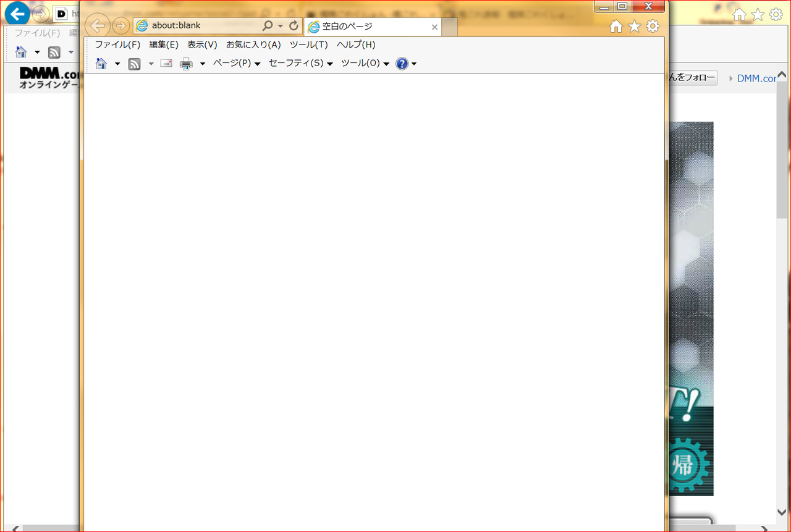Viewport: 791px width, 532px height.
Task: Expand the Print dropdown arrow
Action: click(x=202, y=64)
